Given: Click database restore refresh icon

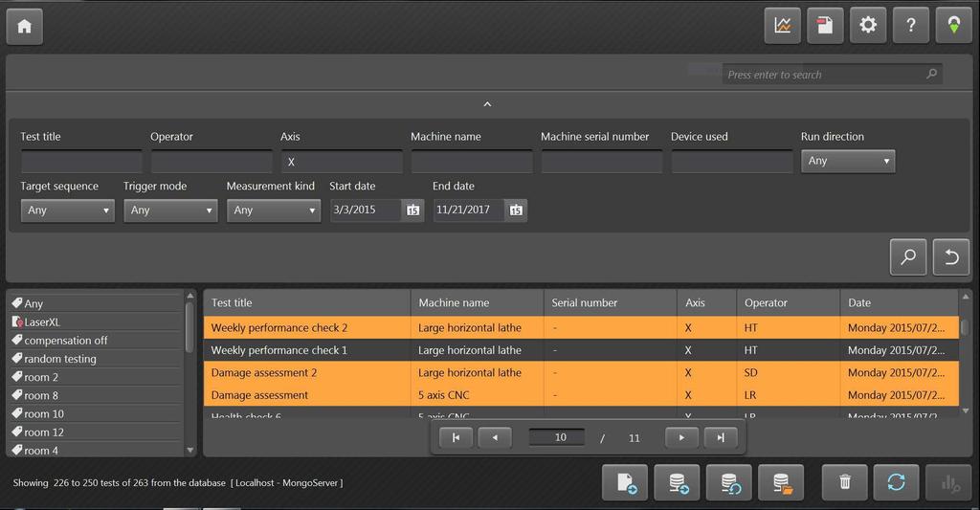Looking at the screenshot, I should click(729, 482).
